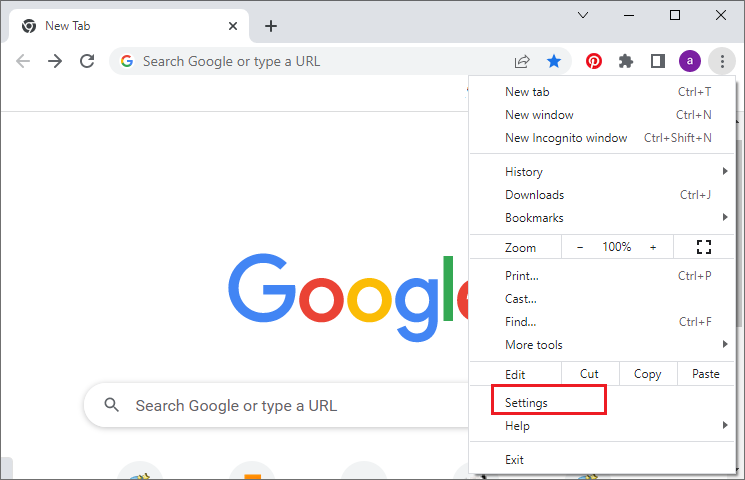The width and height of the screenshot is (745, 480).
Task: Click the magnifier in Google search box
Action: tap(112, 405)
